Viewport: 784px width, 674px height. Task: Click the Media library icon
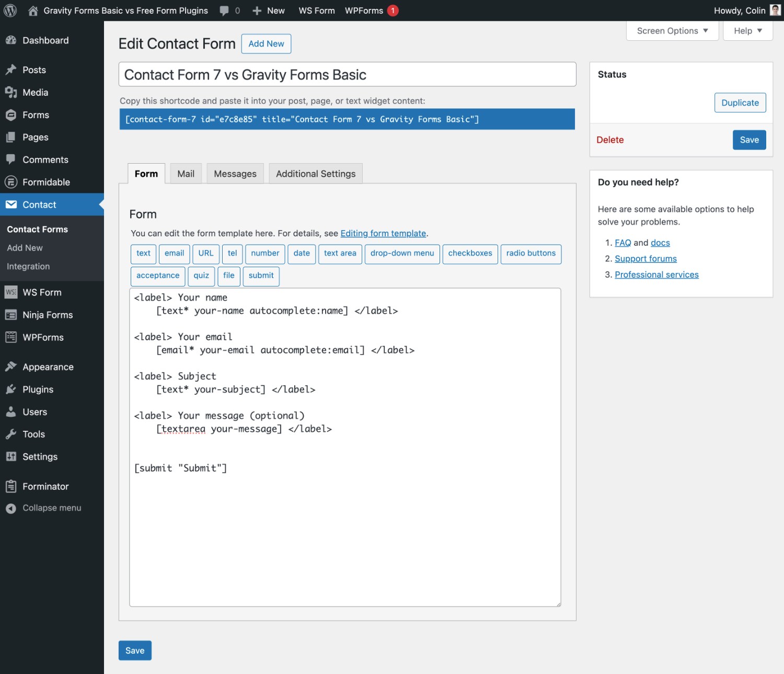point(11,92)
